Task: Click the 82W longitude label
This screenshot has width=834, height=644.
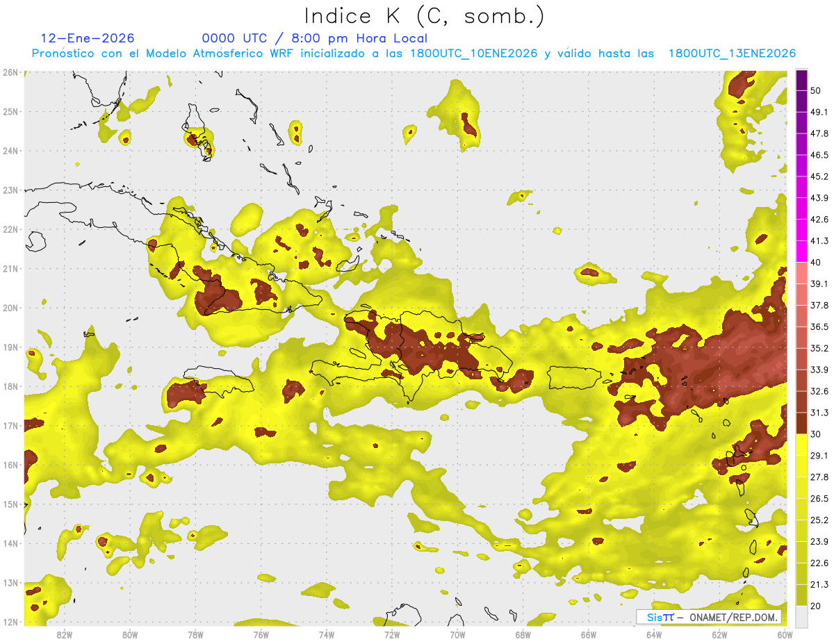Action: click(x=65, y=634)
